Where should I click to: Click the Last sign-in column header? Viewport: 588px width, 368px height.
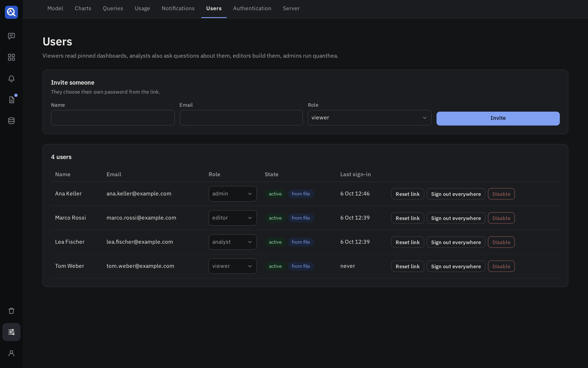click(x=355, y=175)
